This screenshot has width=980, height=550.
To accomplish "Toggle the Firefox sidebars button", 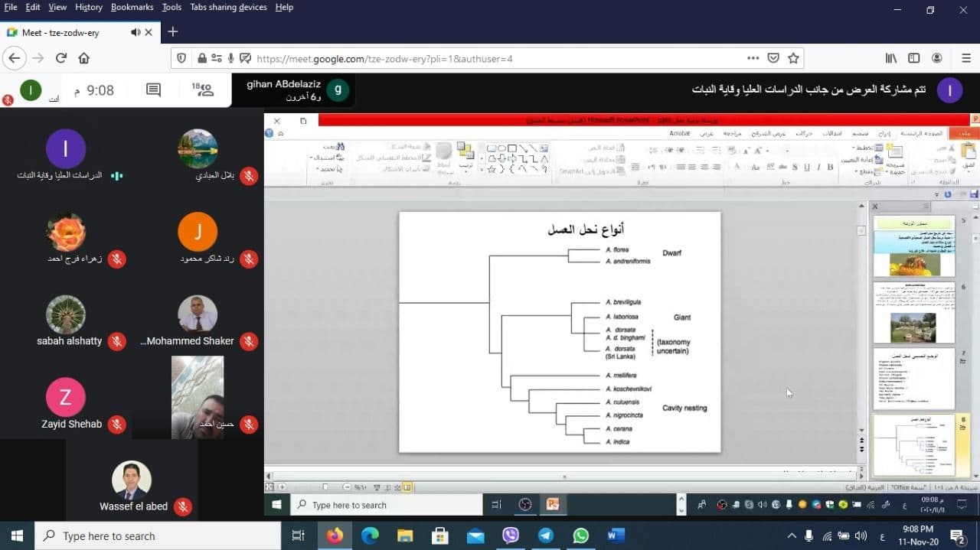I will click(914, 58).
